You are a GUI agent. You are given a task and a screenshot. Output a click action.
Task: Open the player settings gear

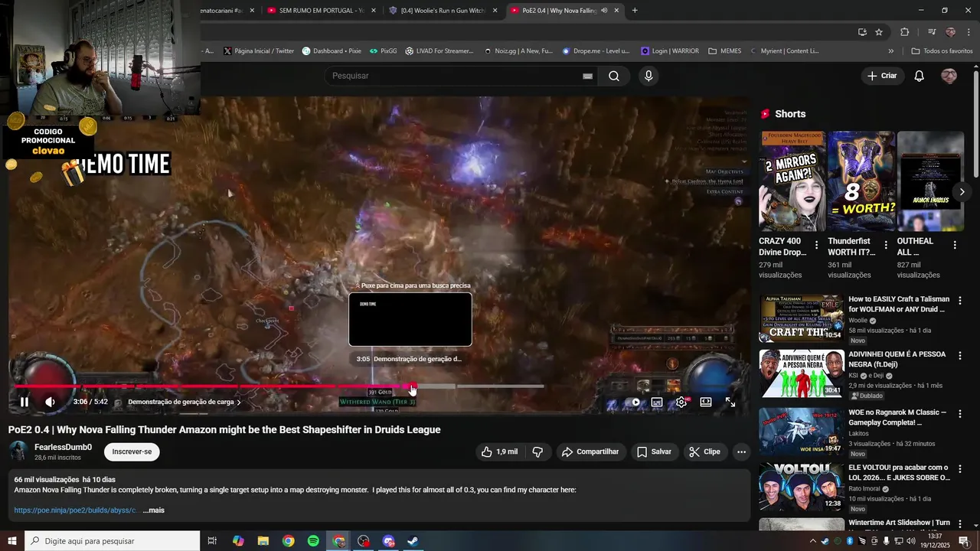[x=681, y=402]
